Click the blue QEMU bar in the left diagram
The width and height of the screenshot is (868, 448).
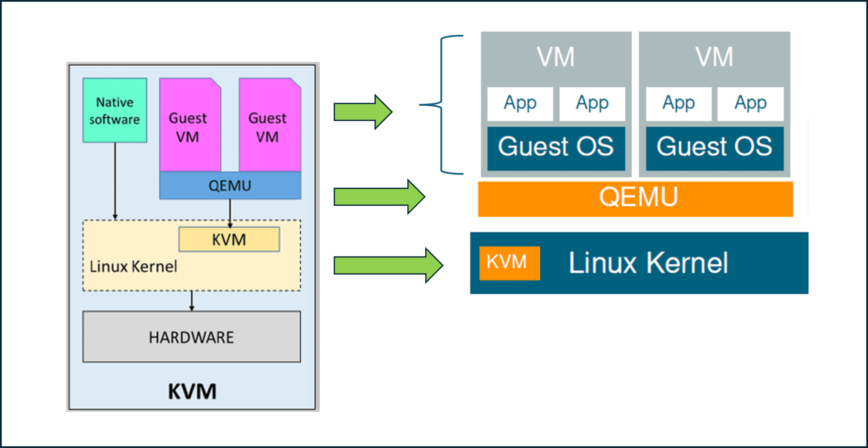coord(230,186)
